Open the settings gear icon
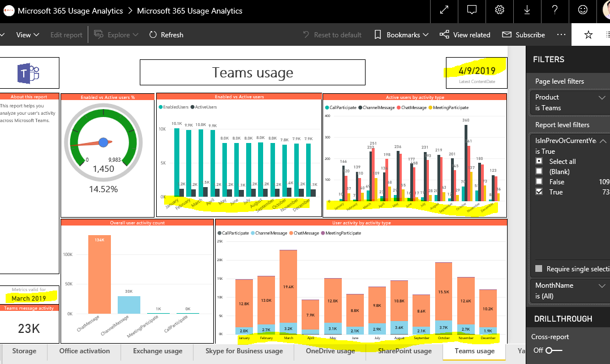The image size is (610, 364). pyautogui.click(x=500, y=11)
